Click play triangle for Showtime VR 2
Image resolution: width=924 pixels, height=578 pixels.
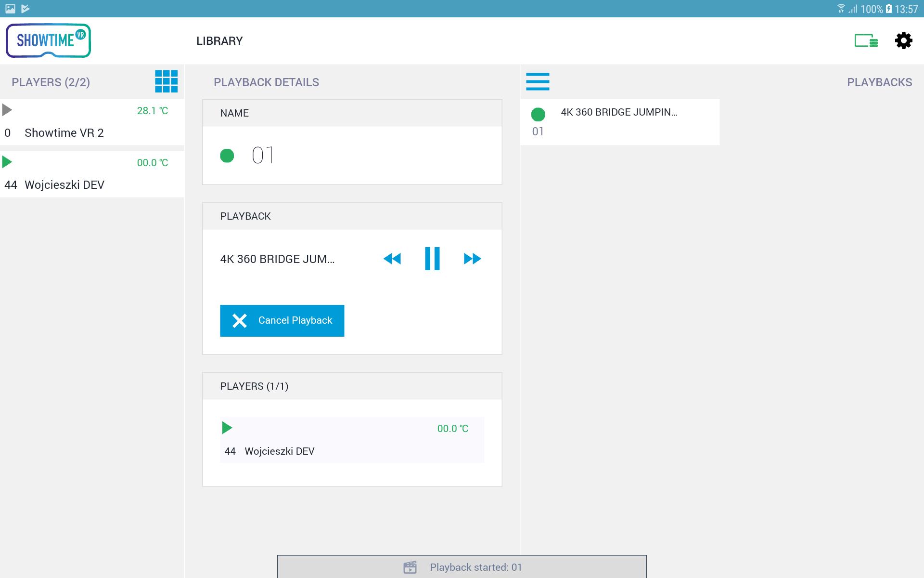pos(7,110)
